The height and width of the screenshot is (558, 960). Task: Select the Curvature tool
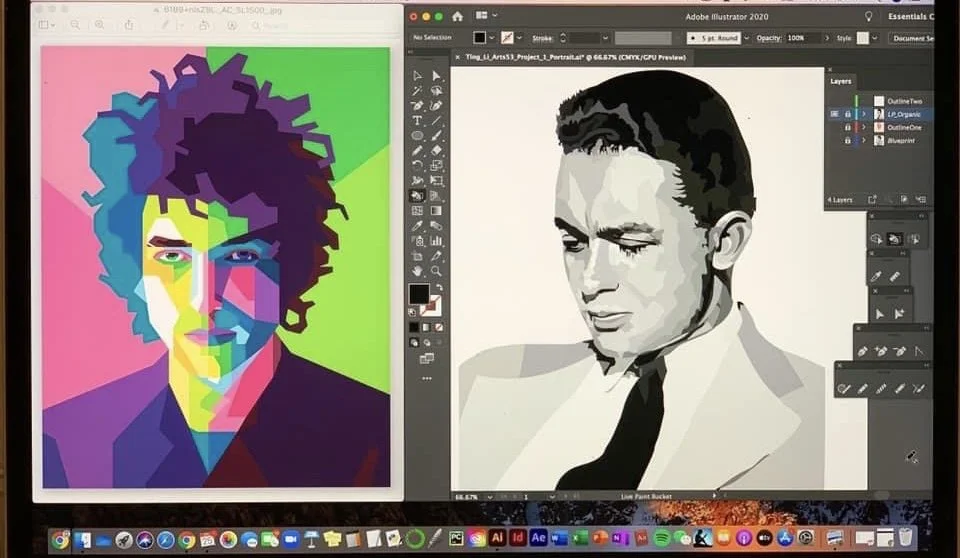click(436, 105)
